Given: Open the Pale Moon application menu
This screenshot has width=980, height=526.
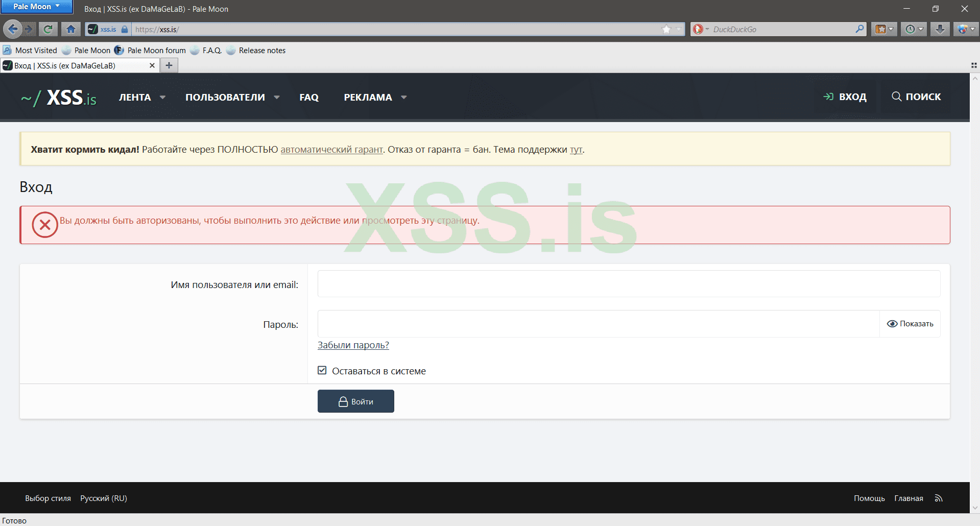Looking at the screenshot, I should point(37,7).
